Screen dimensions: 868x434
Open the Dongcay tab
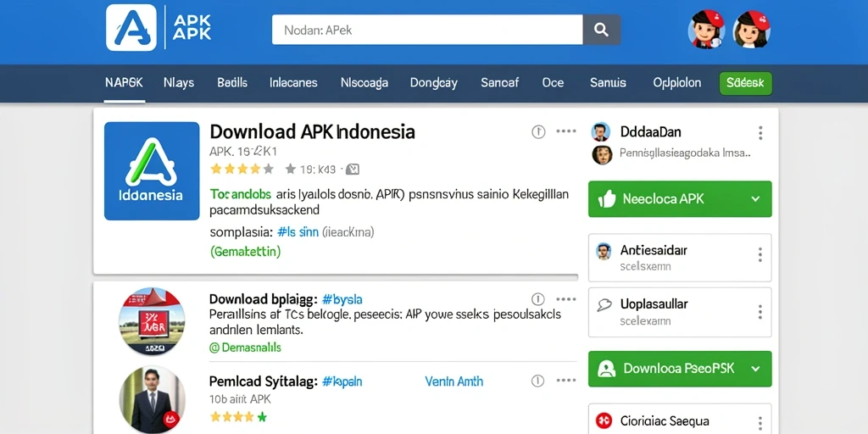[x=434, y=83]
